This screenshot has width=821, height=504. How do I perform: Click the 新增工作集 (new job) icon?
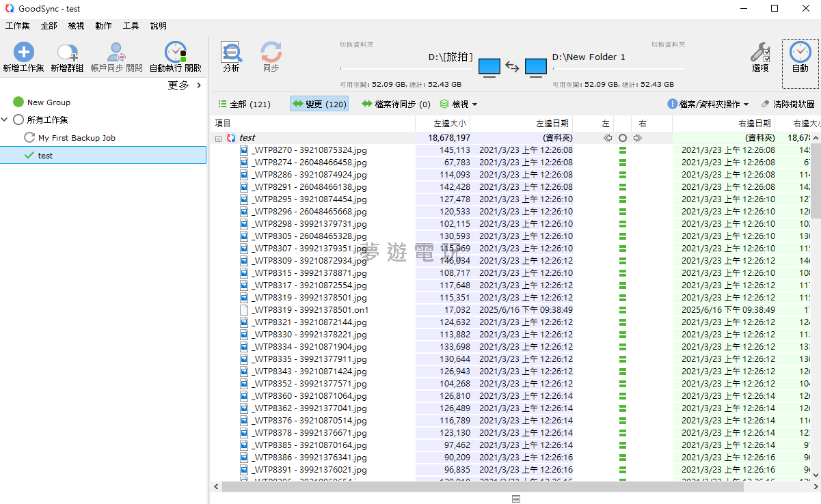[23, 53]
